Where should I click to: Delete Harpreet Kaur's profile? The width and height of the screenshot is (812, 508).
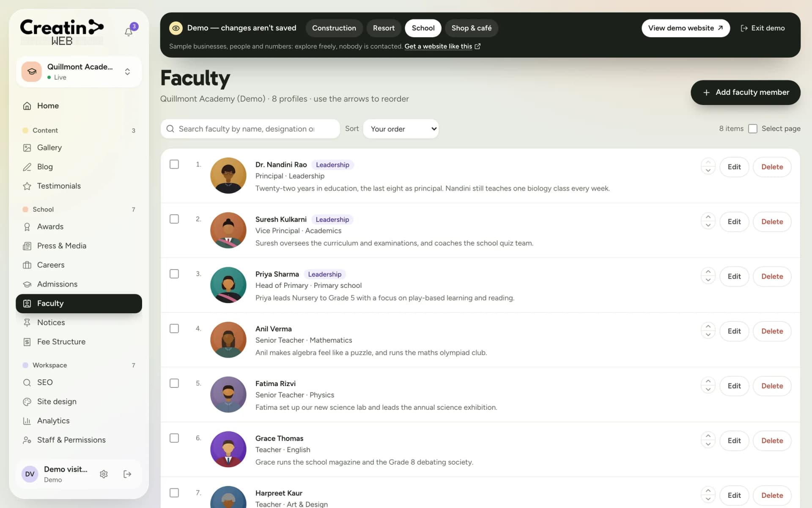(x=772, y=495)
